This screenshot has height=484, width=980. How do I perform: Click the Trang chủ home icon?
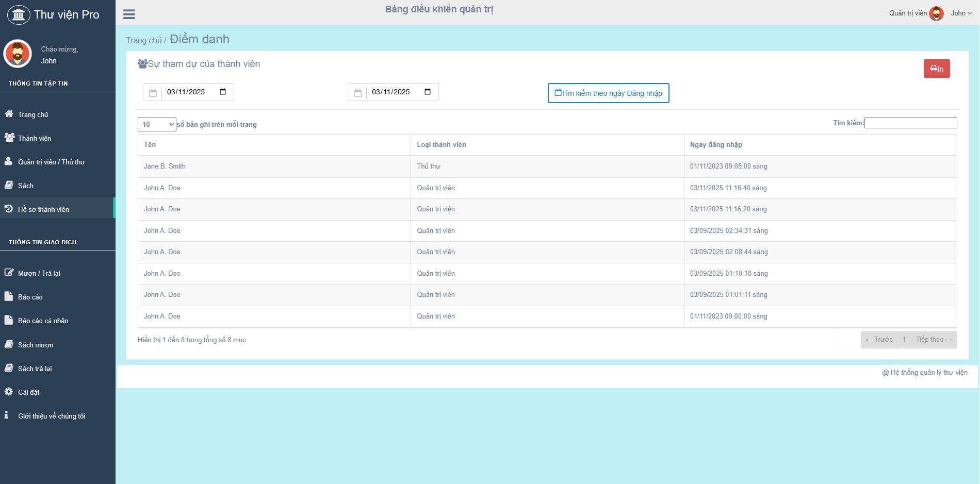point(9,114)
